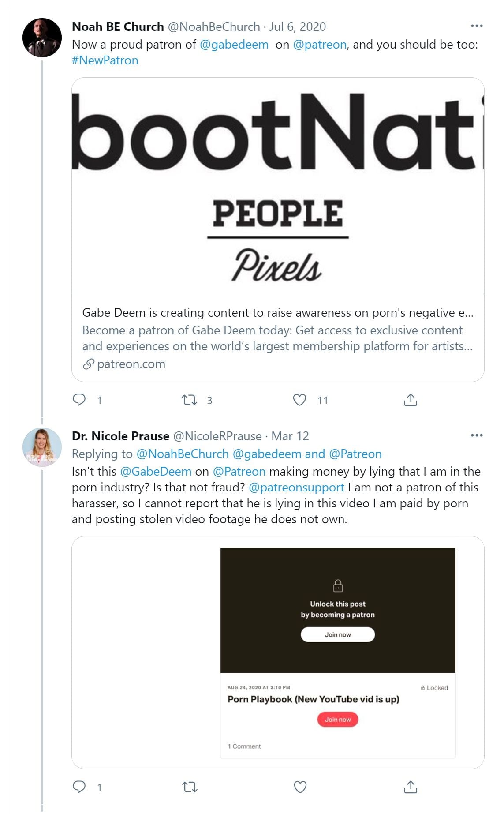504x814 pixels.
Task: Retweet Dr. Nicole Prause's tweet
Action: (190, 787)
